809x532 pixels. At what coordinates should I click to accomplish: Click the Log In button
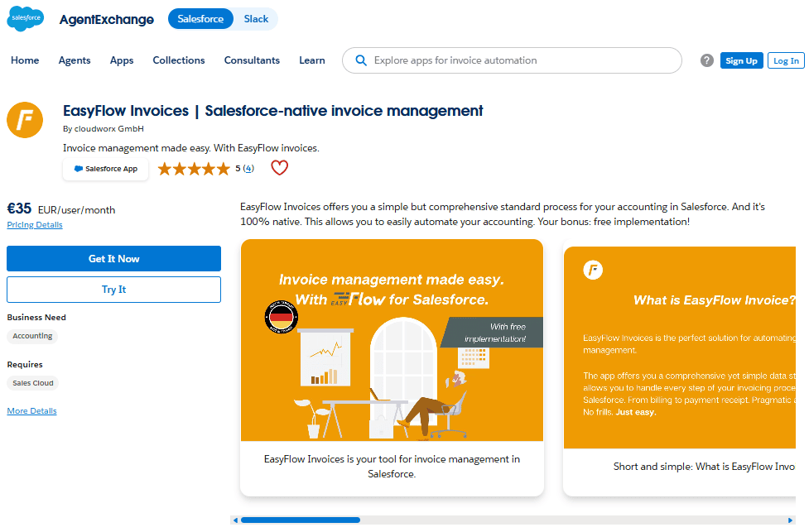pos(786,60)
